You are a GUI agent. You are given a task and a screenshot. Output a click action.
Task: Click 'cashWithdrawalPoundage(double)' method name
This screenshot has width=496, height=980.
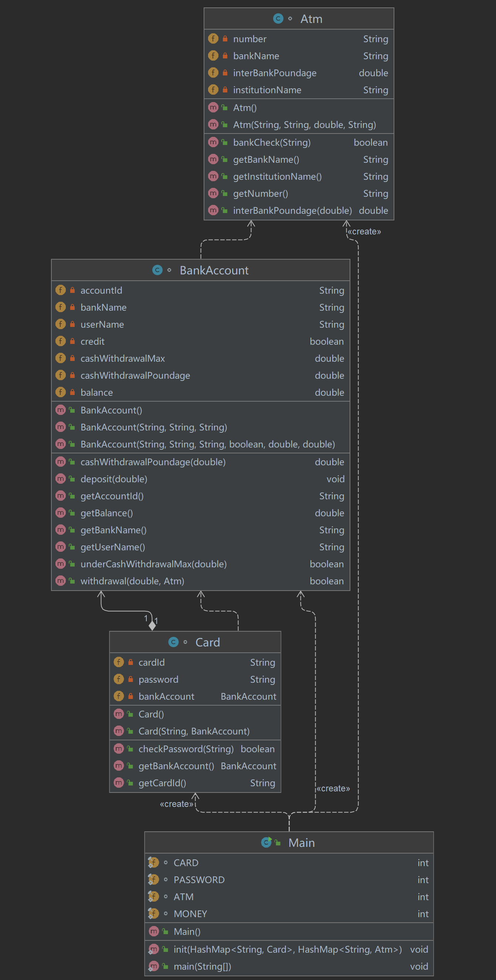[x=153, y=462]
